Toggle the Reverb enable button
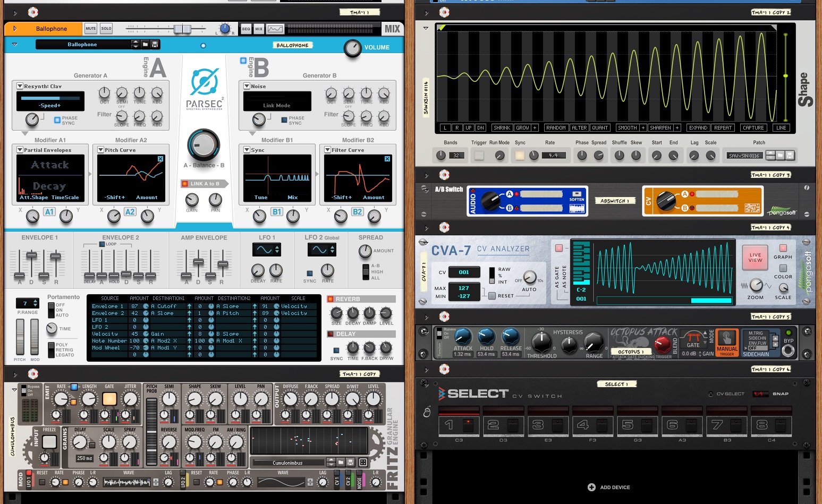Viewport: 822px width, 504px height. (x=331, y=299)
